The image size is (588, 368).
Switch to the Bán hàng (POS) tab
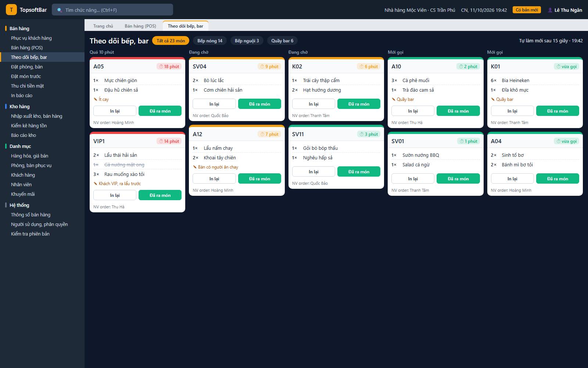[140, 26]
